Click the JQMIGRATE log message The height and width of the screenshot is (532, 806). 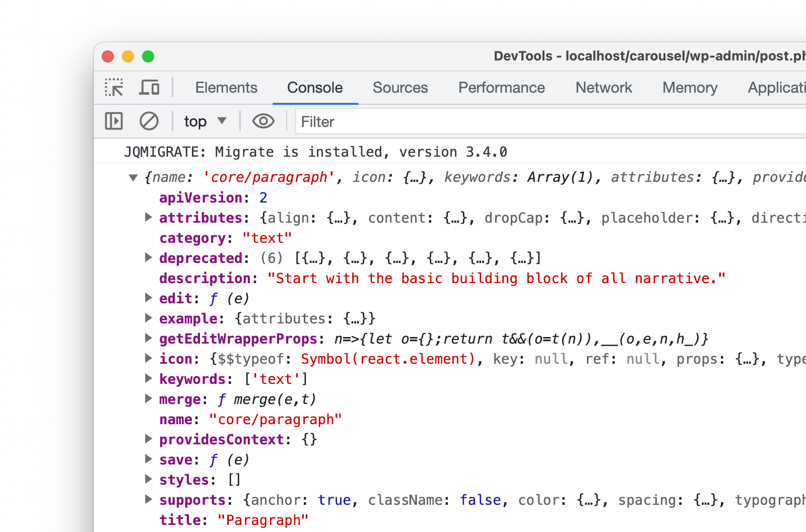315,152
